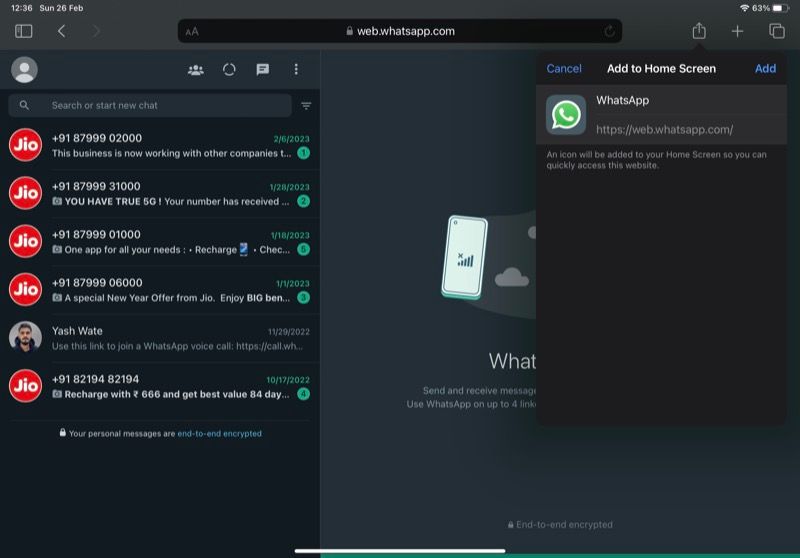The width and height of the screenshot is (800, 558).
Task: Open the Yash Wate chat
Action: 160,338
